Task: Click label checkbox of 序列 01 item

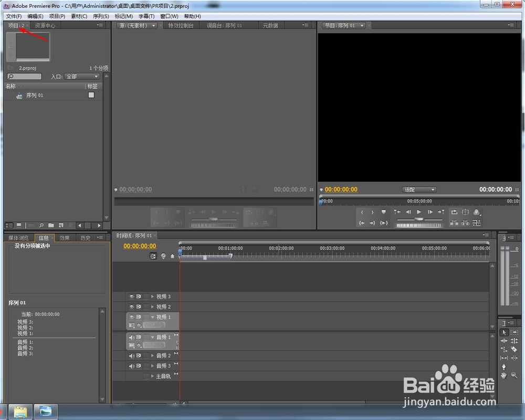Action: pos(91,95)
